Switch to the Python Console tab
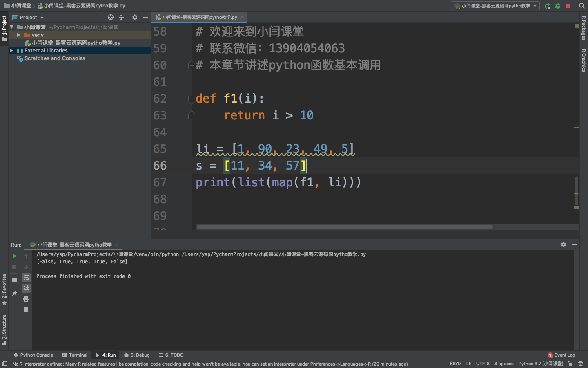Screen dimensions: 588x368 pos(33,355)
